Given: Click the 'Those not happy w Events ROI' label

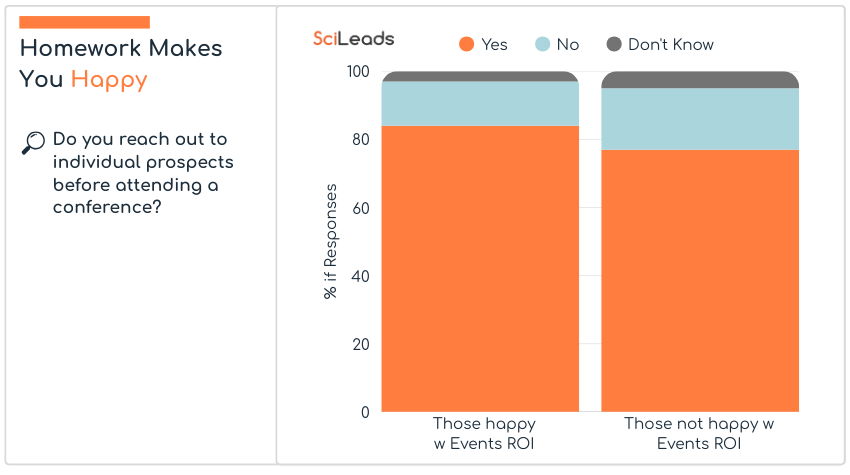Looking at the screenshot, I should 699,434.
